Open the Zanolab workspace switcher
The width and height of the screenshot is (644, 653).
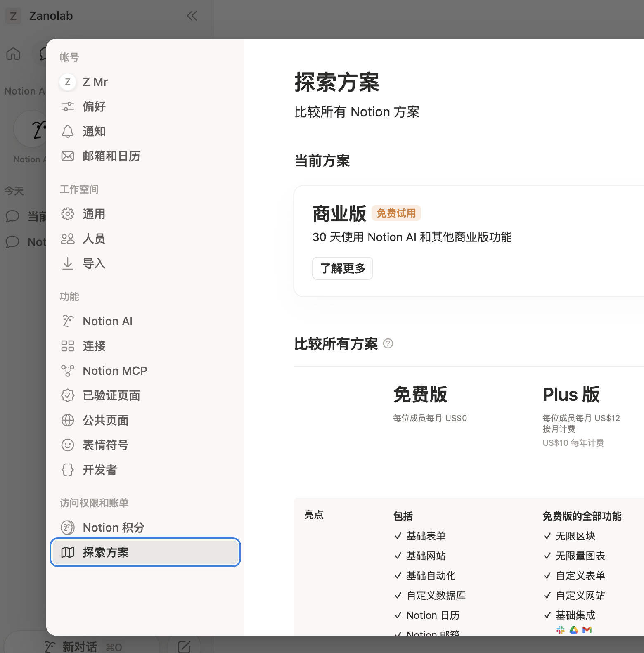pos(50,16)
